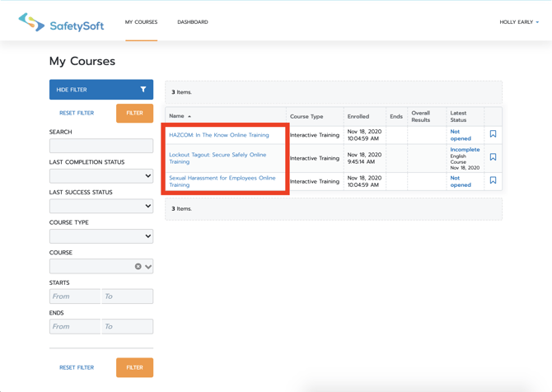Bookmark the Lockout Tagout course row
Screen dimensions: 552x392
click(x=493, y=157)
